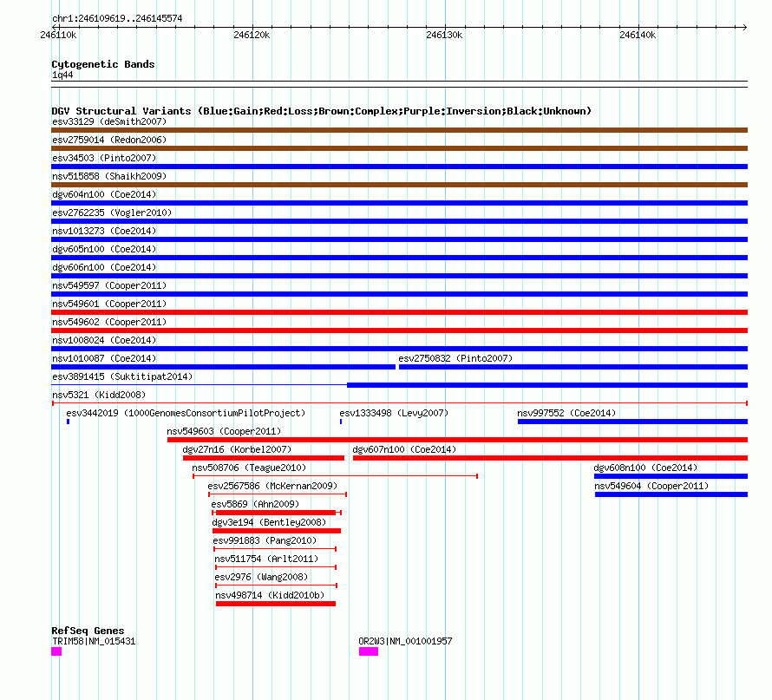Select the nsv549603 red bar
The height and width of the screenshot is (700, 772).
pos(457,440)
